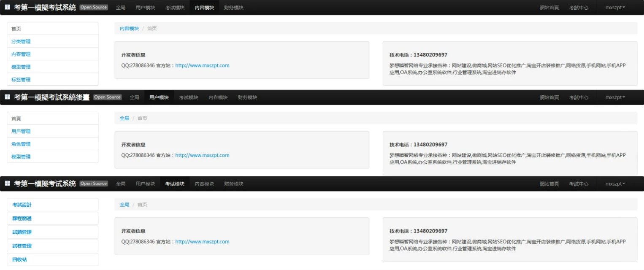The width and height of the screenshot is (644, 270).
Task: Open the 回收站 recycle bin item
Action: (19, 259)
